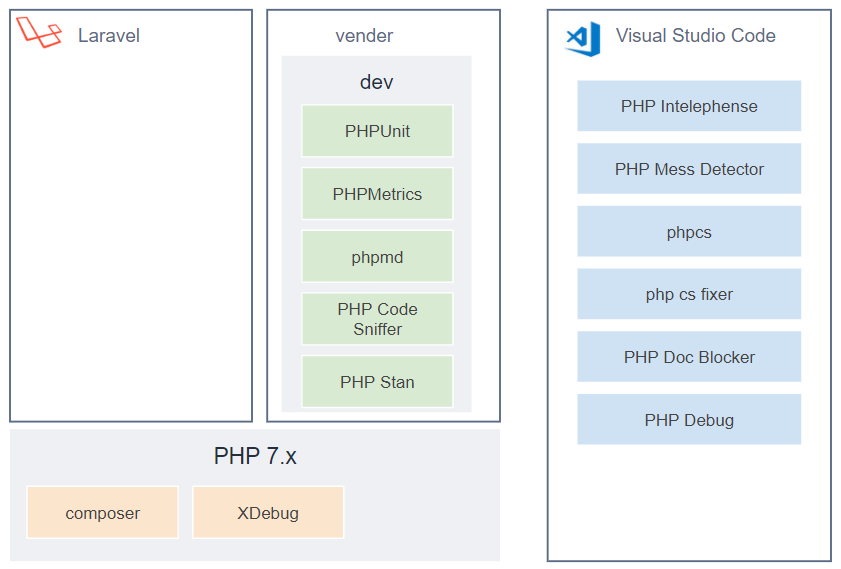Select the PHP Stan box

377,382
